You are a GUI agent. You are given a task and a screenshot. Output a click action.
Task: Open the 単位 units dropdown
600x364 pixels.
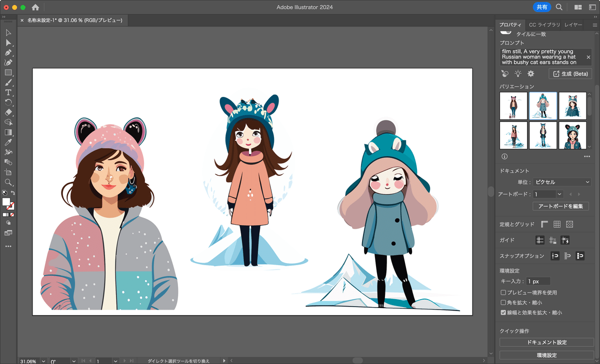tap(561, 182)
